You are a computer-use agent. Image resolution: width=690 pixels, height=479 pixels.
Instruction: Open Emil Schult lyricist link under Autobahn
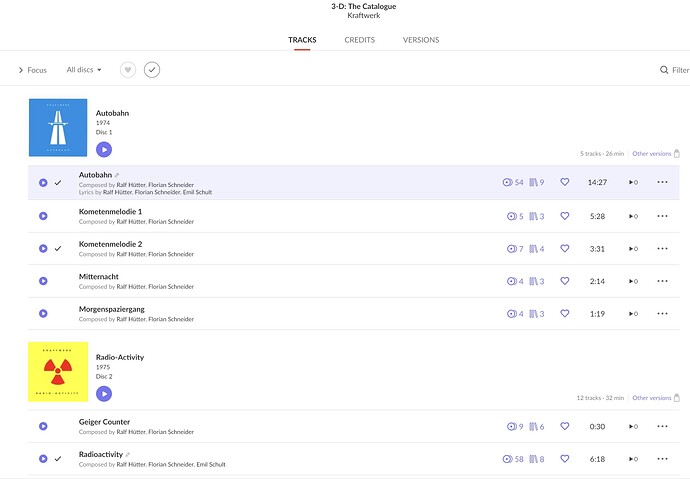tap(197, 192)
